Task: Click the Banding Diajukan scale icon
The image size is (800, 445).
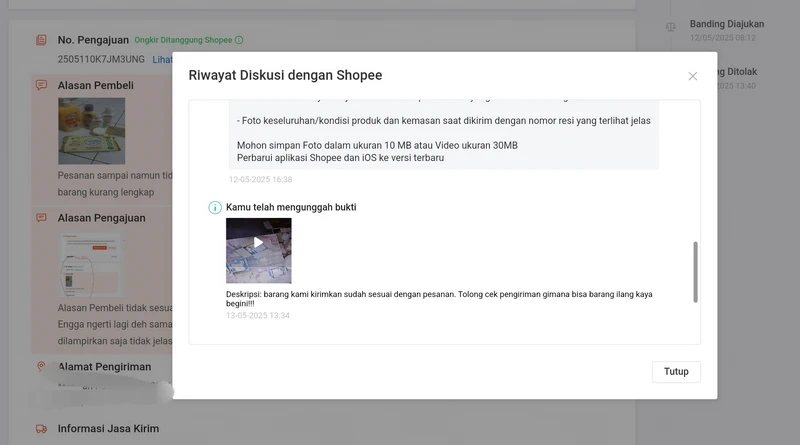Action: click(670, 27)
